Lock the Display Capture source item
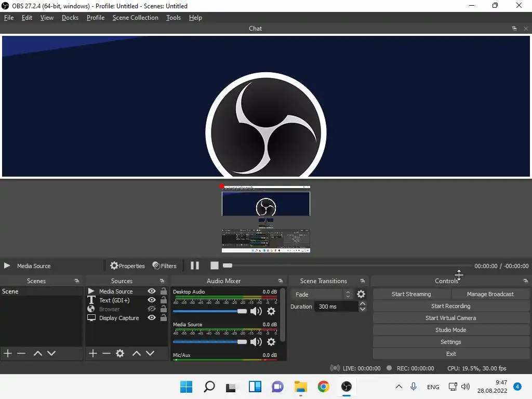 [x=164, y=317]
